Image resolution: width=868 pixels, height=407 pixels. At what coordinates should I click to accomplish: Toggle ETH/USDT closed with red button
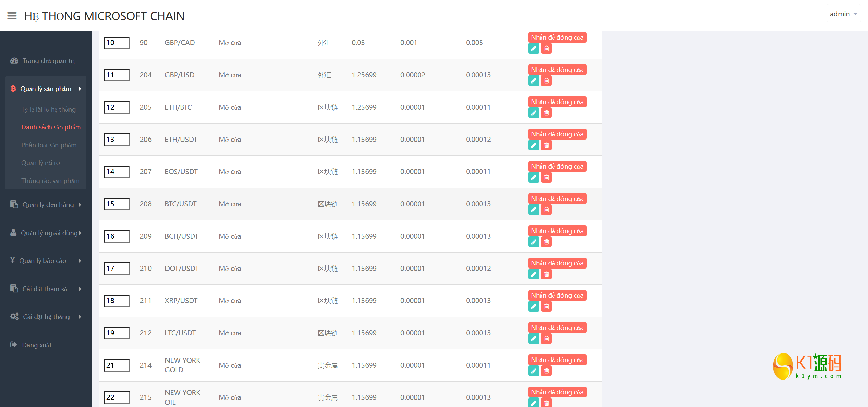point(557,134)
